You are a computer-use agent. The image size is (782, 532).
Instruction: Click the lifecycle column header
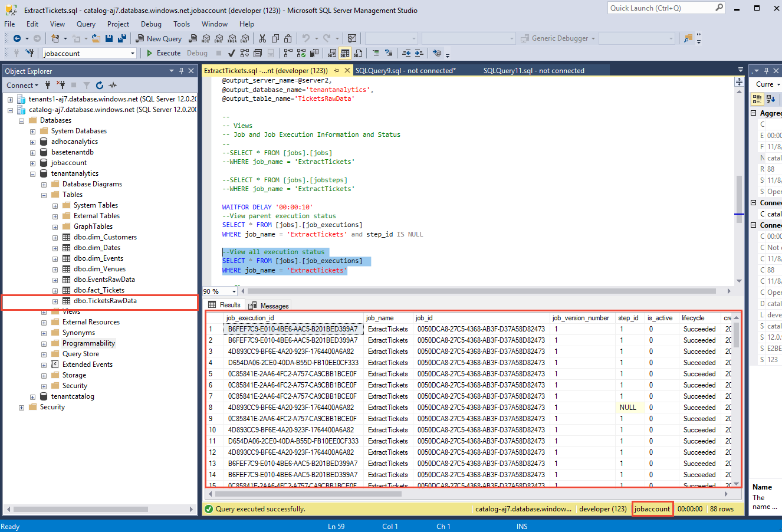coord(700,318)
